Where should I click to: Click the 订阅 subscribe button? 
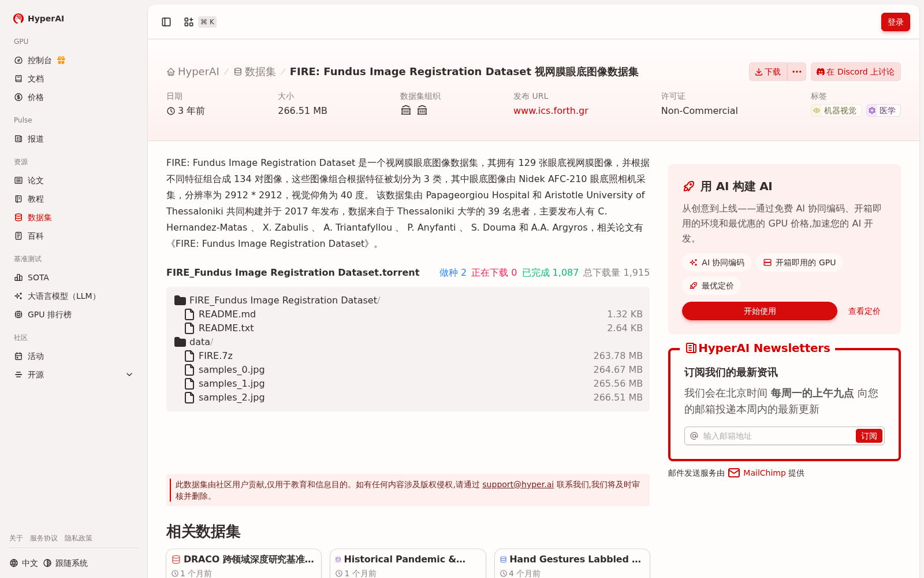point(869,436)
